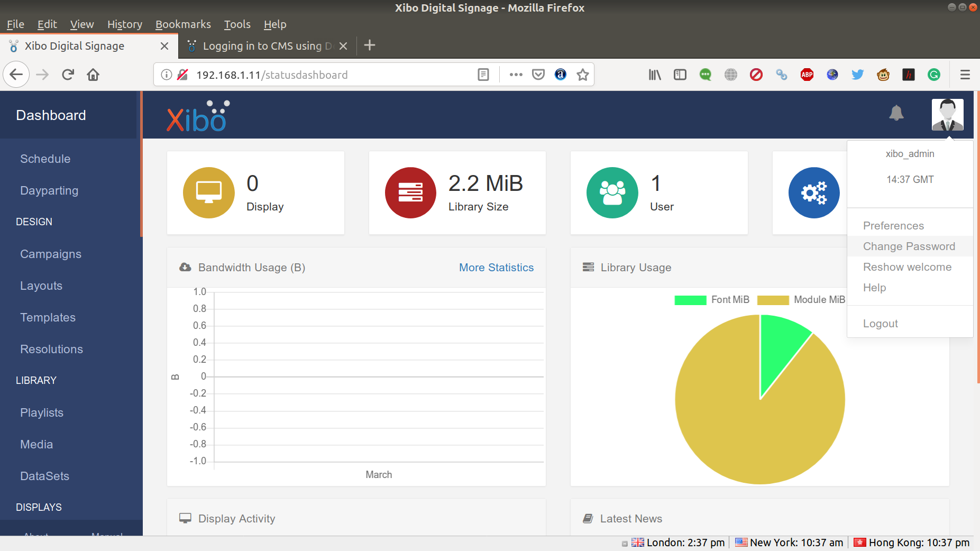This screenshot has height=551, width=980.
Task: Open the History menu
Action: pyautogui.click(x=125, y=24)
